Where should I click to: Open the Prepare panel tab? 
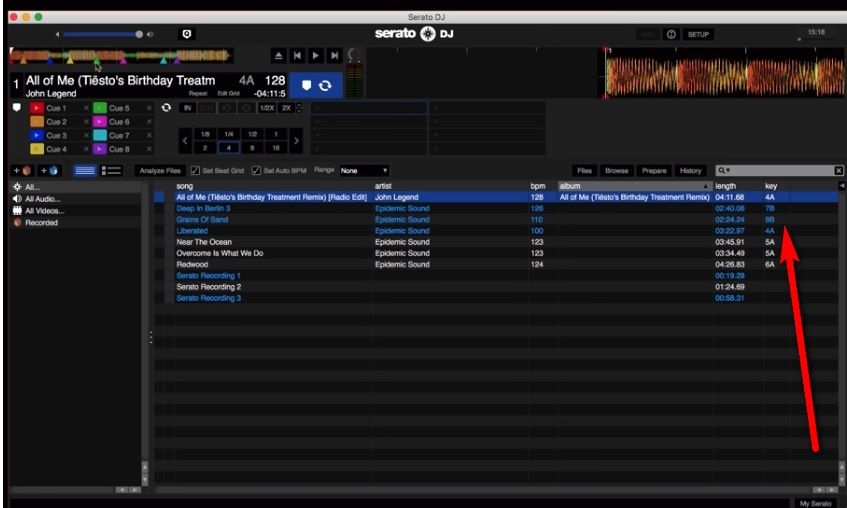pos(654,171)
